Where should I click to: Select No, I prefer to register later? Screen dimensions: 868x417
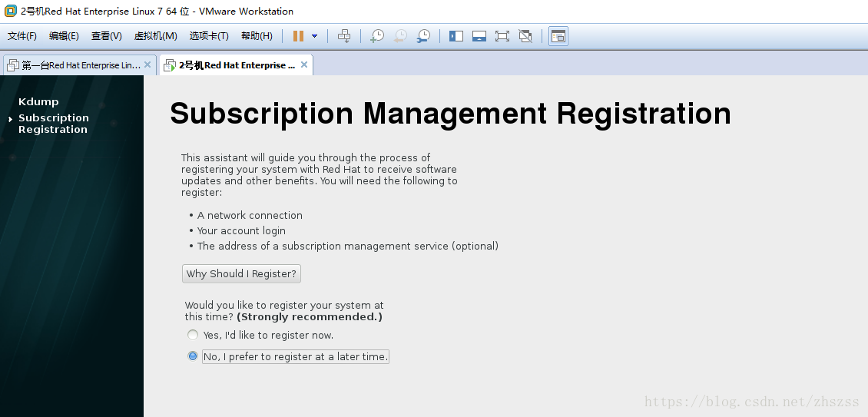[288, 356]
